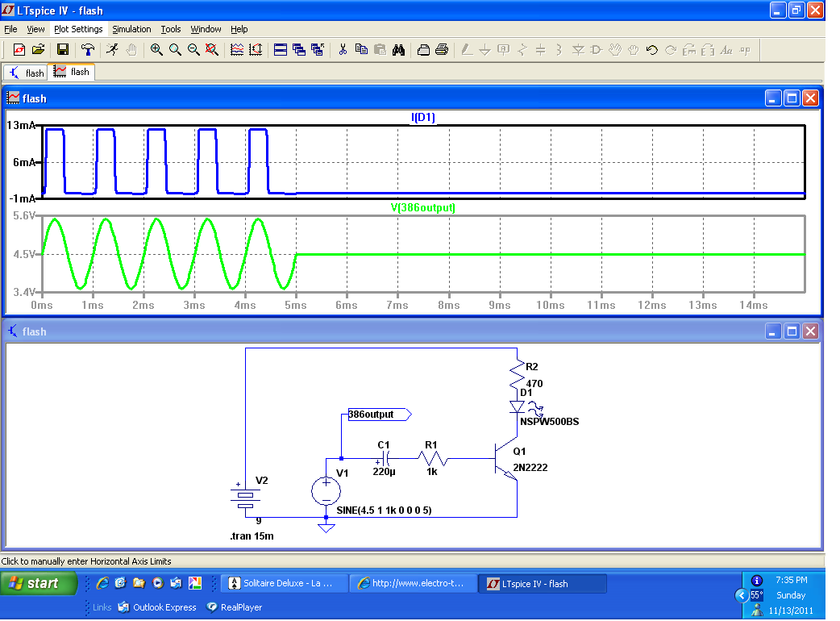Click the 13mA vertical axis label
The width and height of the screenshot is (840, 621).
click(x=21, y=125)
